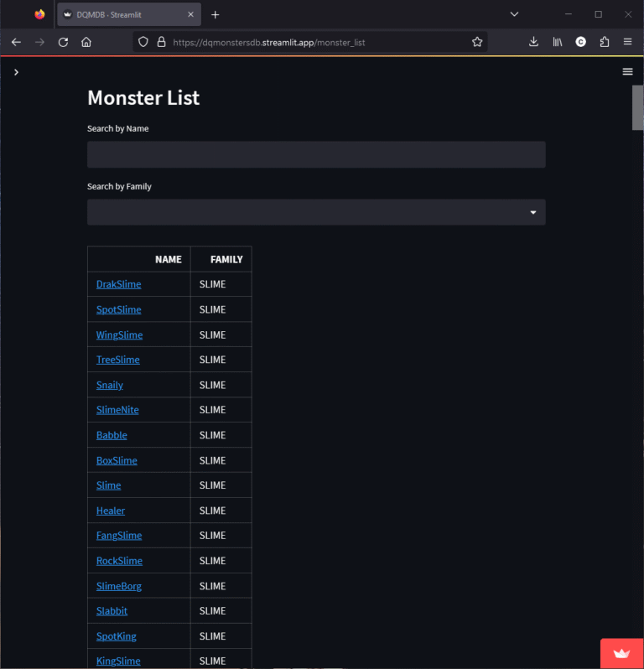View site security padlock info
This screenshot has width=644, height=669.
(x=161, y=42)
